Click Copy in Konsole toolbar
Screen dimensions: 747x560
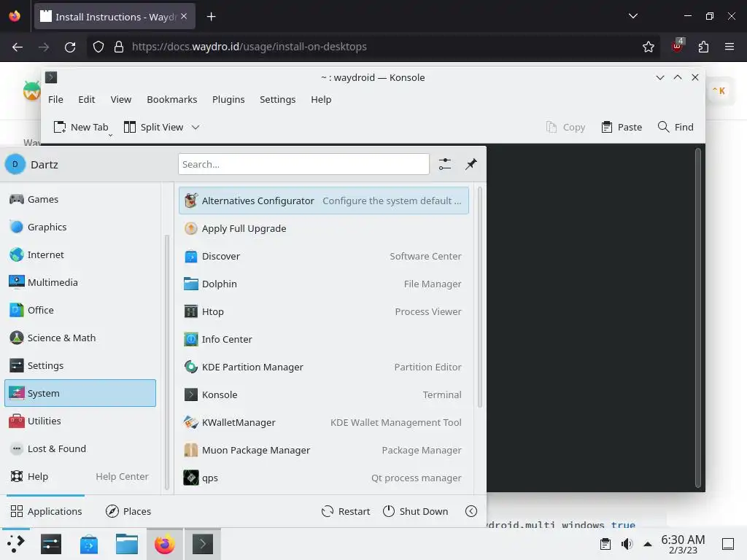click(x=565, y=127)
